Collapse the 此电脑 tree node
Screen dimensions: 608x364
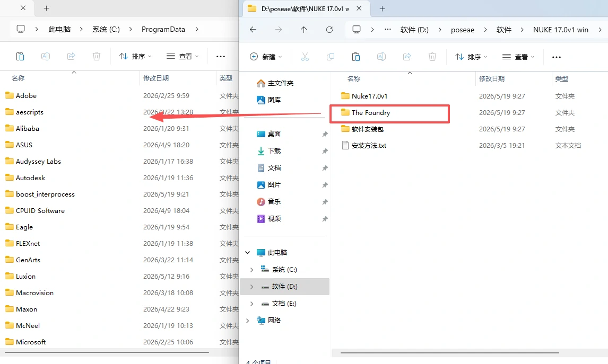click(x=247, y=253)
